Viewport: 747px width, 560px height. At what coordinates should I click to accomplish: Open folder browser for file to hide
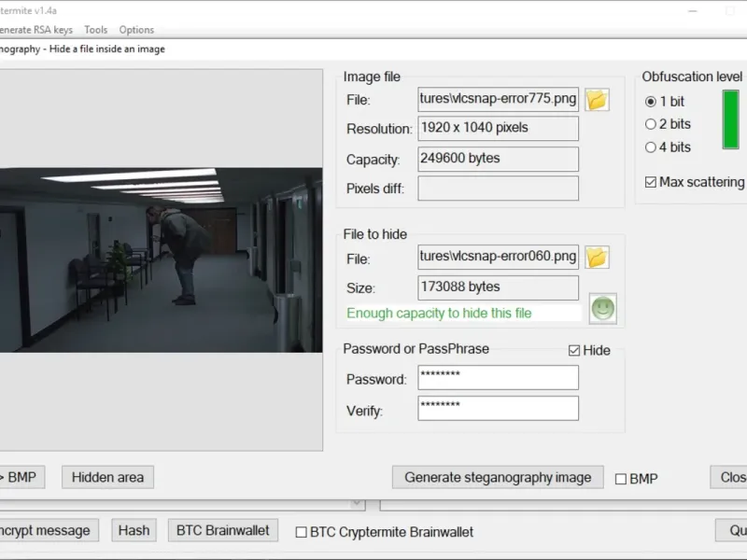(x=597, y=258)
